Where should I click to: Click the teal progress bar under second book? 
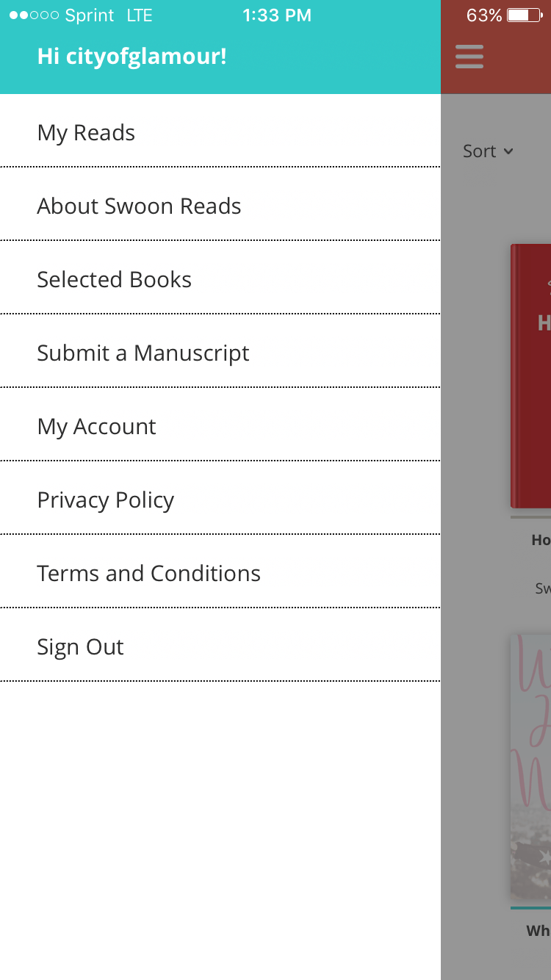(x=531, y=908)
